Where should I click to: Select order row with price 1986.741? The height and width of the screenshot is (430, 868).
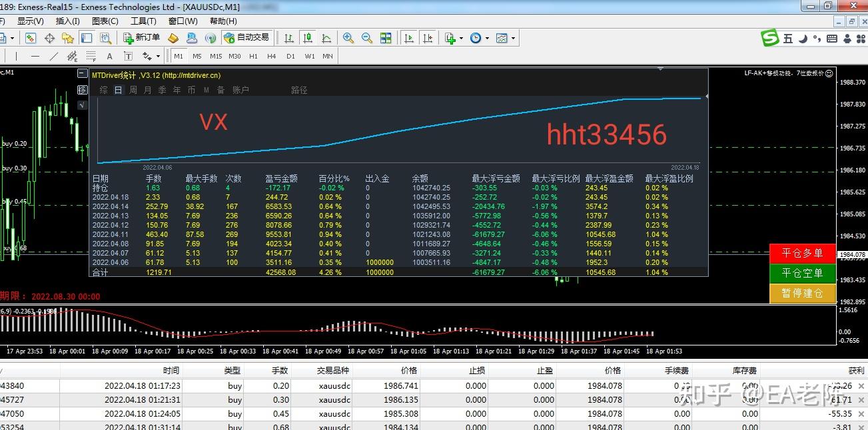point(434,386)
